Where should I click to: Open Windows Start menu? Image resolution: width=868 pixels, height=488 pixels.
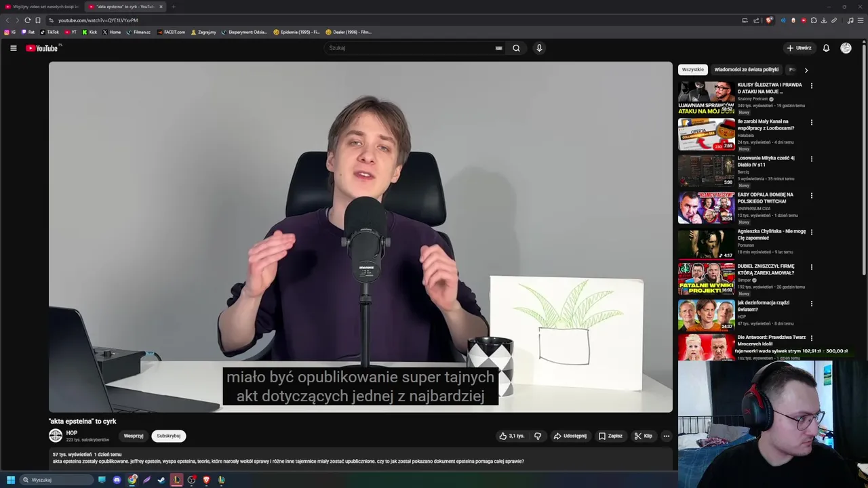[11, 480]
